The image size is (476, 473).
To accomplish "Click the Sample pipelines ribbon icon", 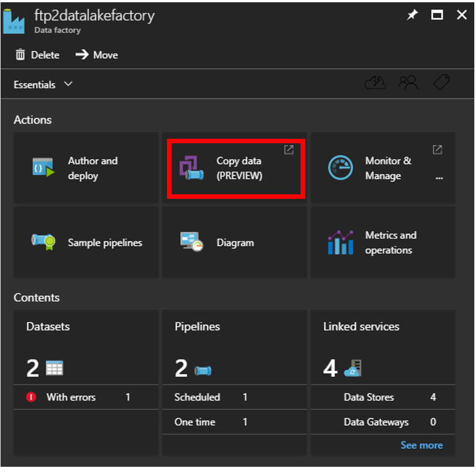I will [44, 242].
